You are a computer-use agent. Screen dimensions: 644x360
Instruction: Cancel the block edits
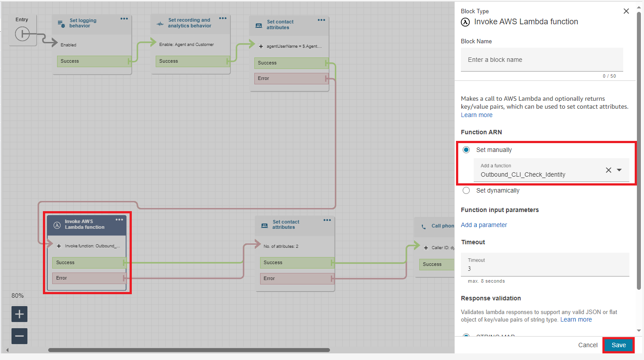coord(588,345)
